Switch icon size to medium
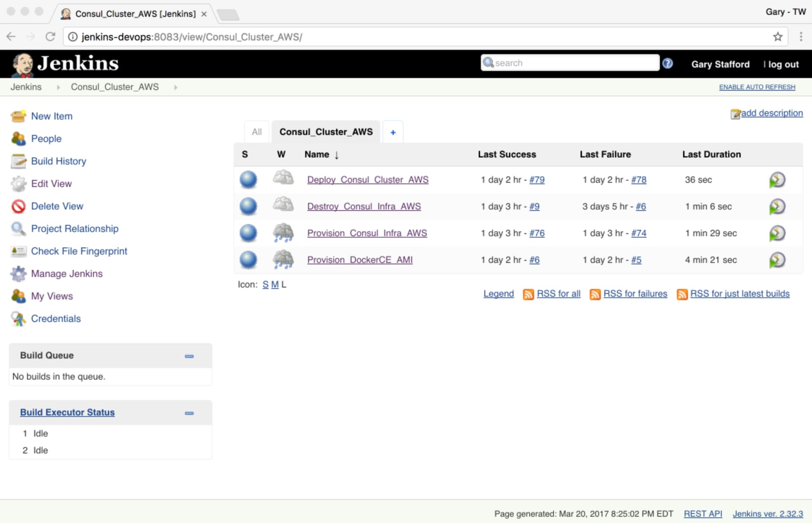The height and width of the screenshot is (523, 812). point(274,285)
